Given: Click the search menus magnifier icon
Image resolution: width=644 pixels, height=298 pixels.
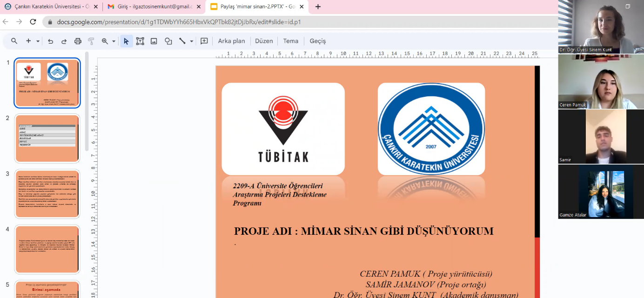Looking at the screenshot, I should coord(14,41).
